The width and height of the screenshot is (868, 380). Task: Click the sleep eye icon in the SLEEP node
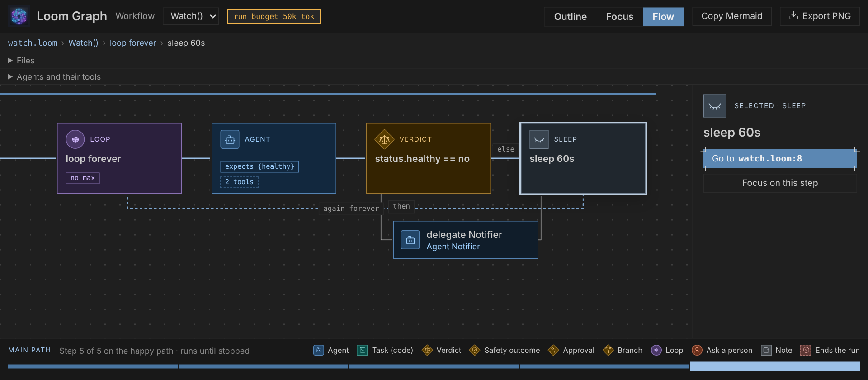click(x=539, y=139)
